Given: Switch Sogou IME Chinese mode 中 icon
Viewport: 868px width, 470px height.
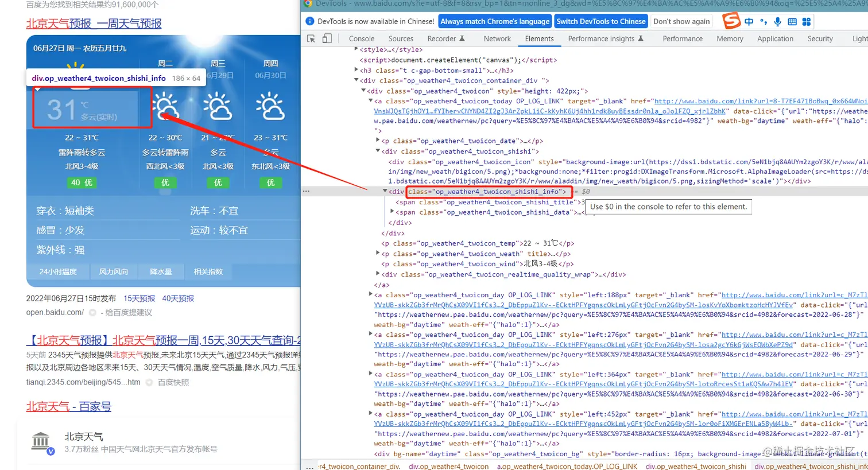Looking at the screenshot, I should tap(749, 22).
